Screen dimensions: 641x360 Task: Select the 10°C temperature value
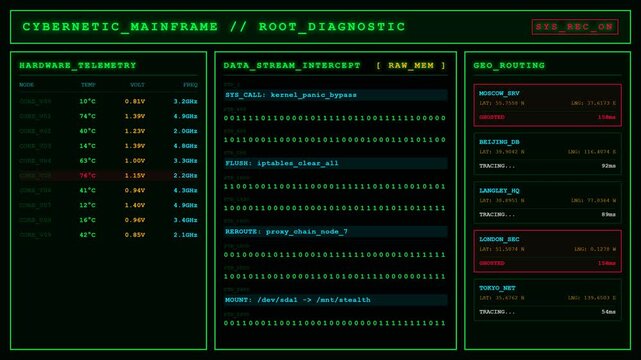(87, 101)
